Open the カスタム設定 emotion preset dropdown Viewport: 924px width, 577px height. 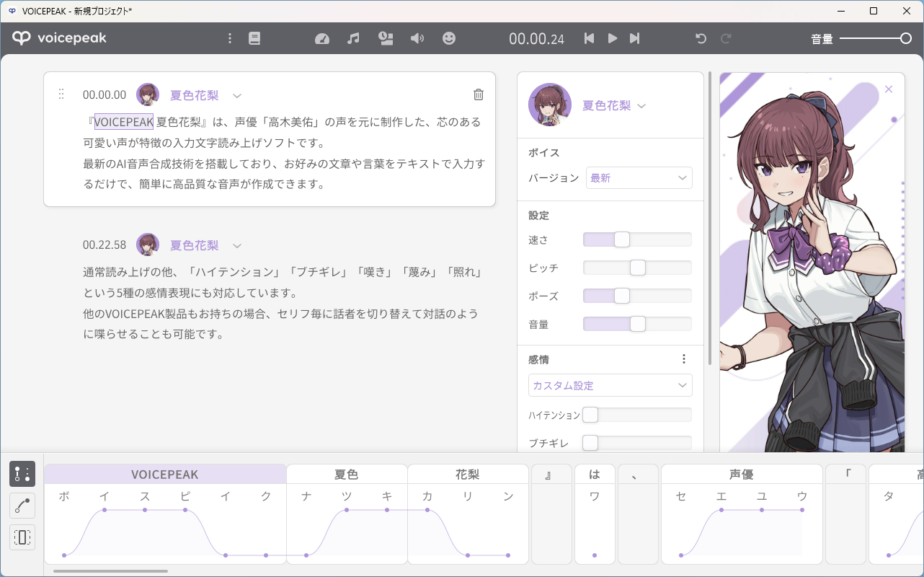pyautogui.click(x=610, y=385)
